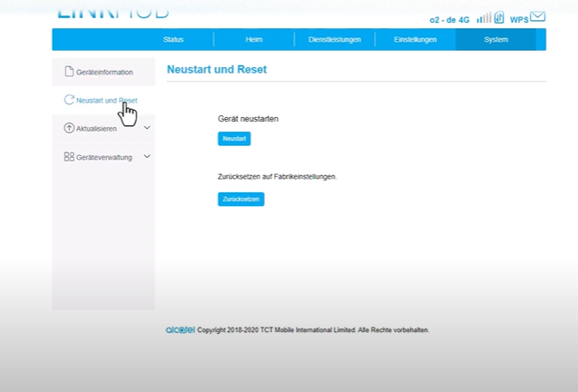
Task: Select the System tab
Action: pos(496,40)
